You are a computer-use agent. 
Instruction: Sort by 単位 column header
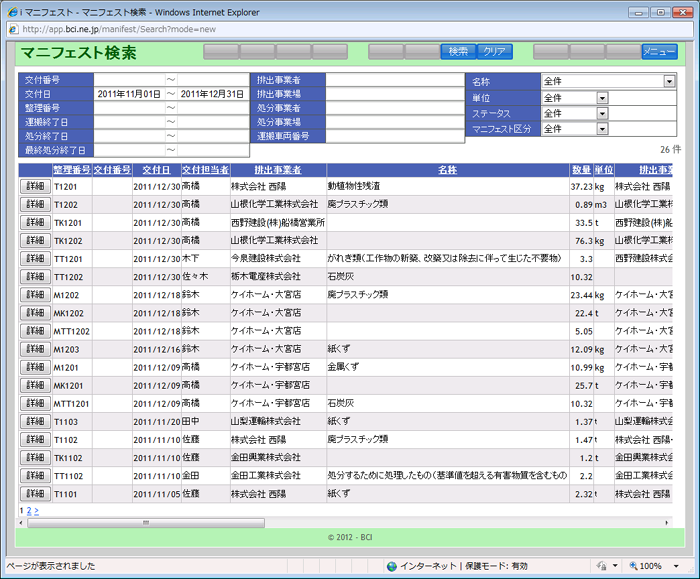click(x=604, y=170)
